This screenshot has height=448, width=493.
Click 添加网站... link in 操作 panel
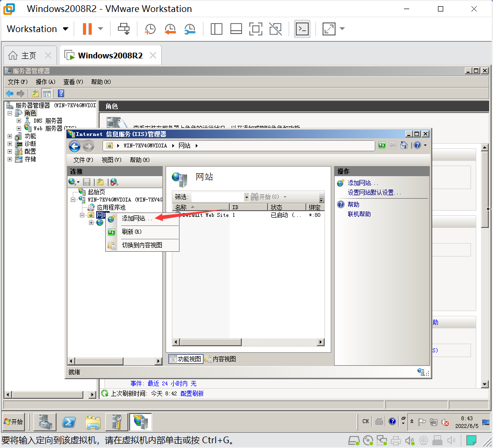coord(362,183)
